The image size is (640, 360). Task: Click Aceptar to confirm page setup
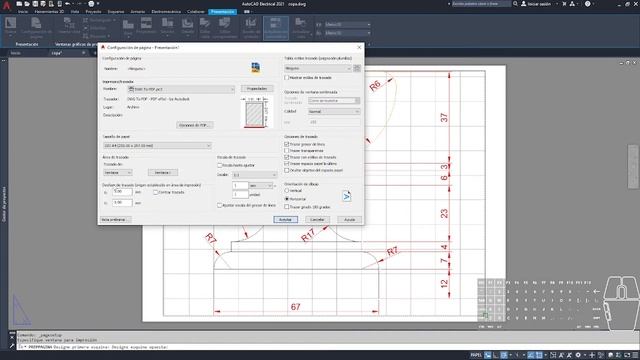[x=285, y=220]
